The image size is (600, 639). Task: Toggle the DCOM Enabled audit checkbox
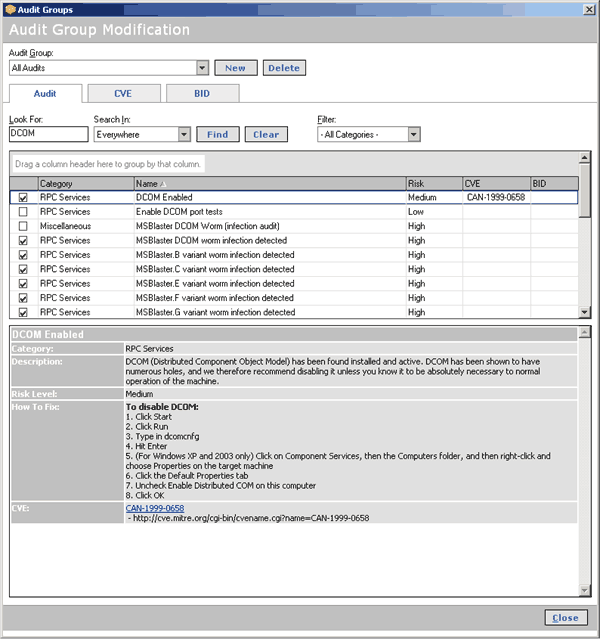(23, 198)
